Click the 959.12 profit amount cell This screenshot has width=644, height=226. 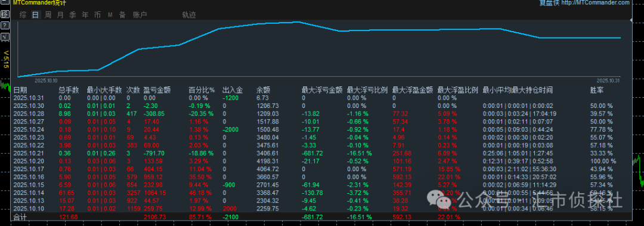(x=154, y=177)
